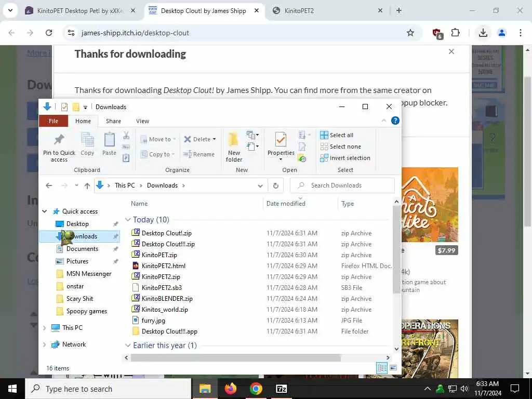Expand Network tree node
Image resolution: width=532 pixels, height=399 pixels.
[x=45, y=344]
